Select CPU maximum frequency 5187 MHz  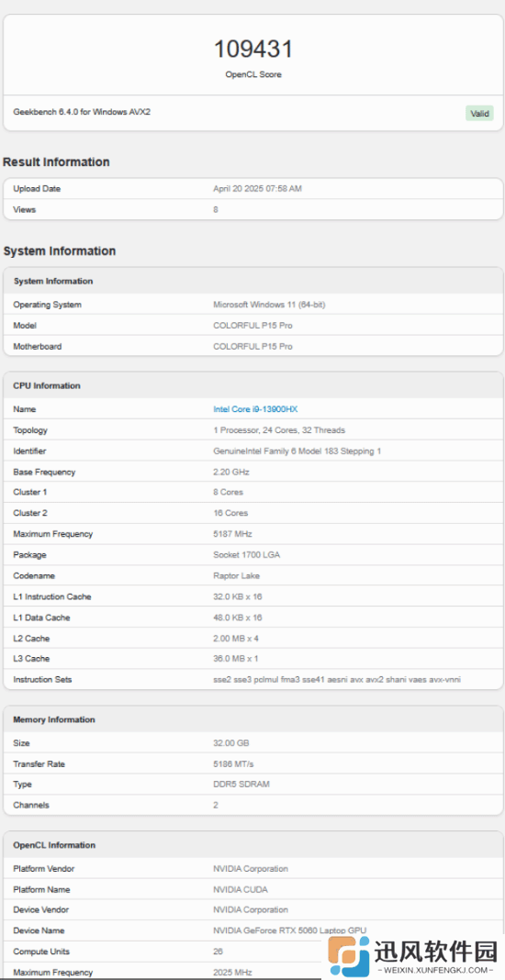point(233,534)
